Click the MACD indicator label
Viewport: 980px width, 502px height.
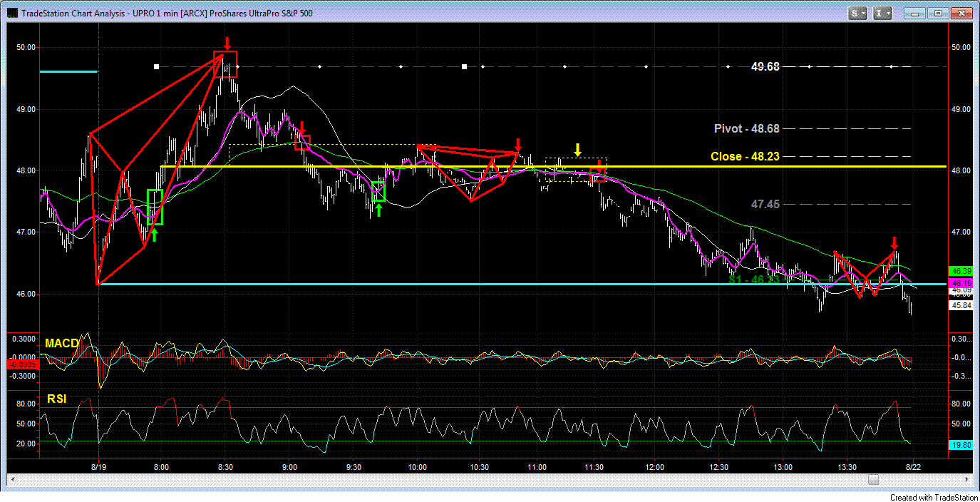[x=62, y=344]
